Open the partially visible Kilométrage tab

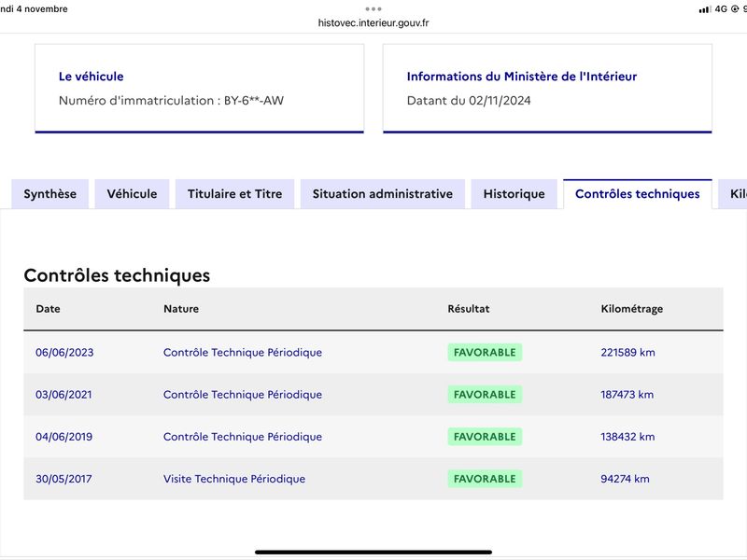[734, 194]
